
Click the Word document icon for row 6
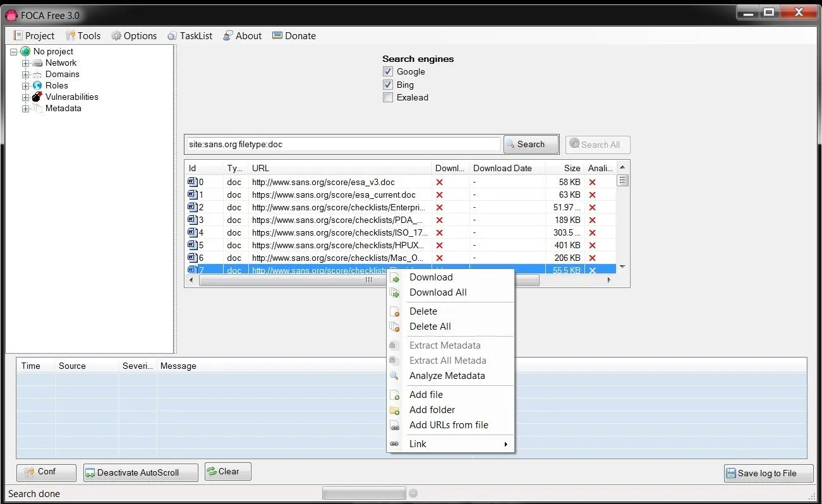(x=193, y=258)
